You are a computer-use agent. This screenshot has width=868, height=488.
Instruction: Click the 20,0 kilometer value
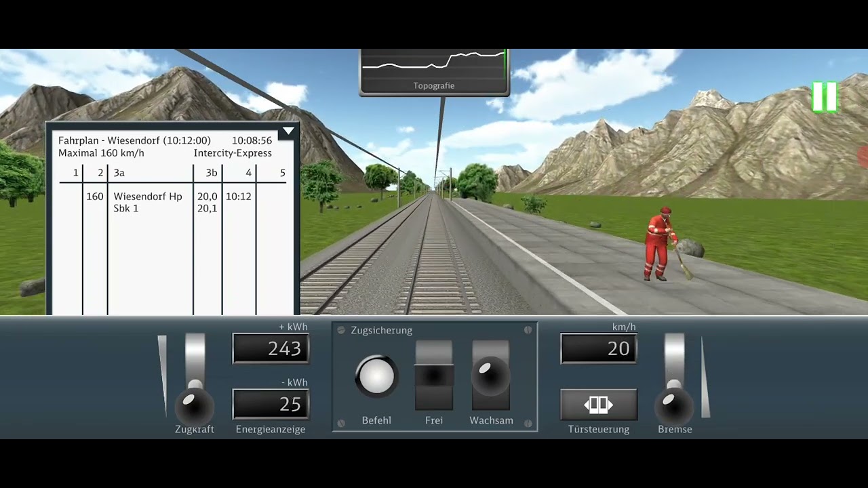208,197
